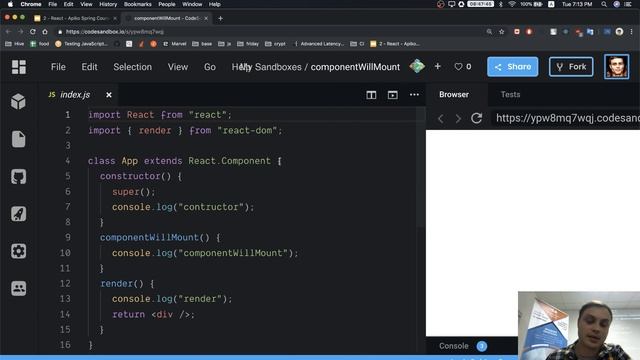Go to Chrome home page icon
This screenshot has width=640, height=360.
point(45,31)
